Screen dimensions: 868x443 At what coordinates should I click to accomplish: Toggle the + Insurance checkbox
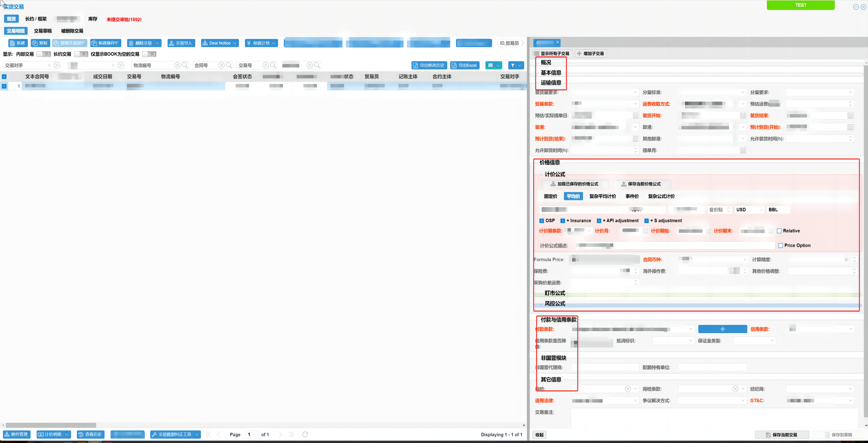click(563, 221)
